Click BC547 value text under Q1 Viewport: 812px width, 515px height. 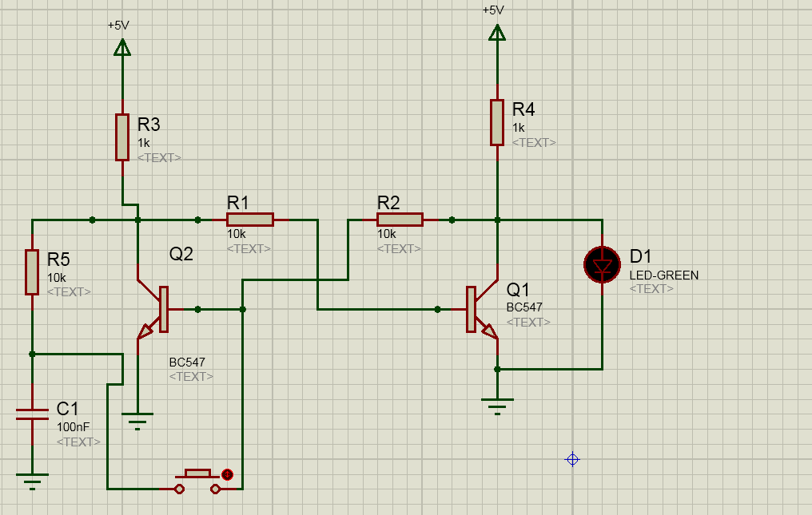click(524, 307)
